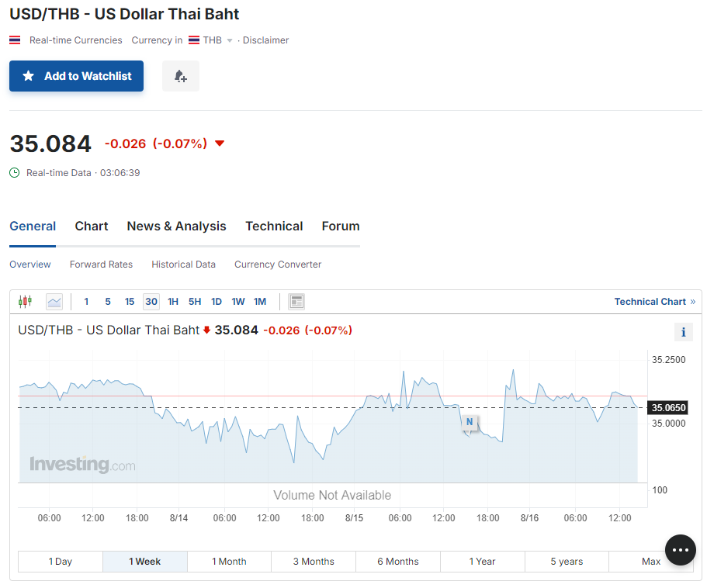Select the 1 Week time range
This screenshot has width=707, height=588.
click(145, 562)
